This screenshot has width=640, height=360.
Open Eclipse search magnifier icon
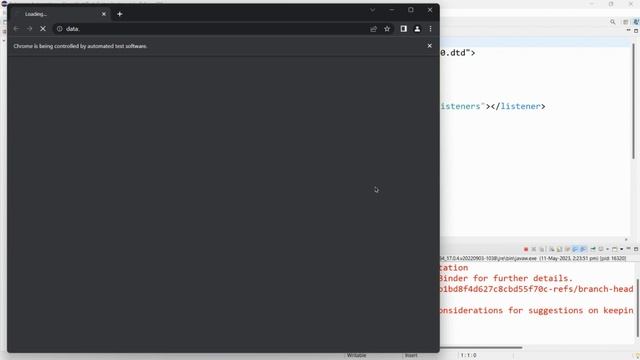tap(613, 22)
